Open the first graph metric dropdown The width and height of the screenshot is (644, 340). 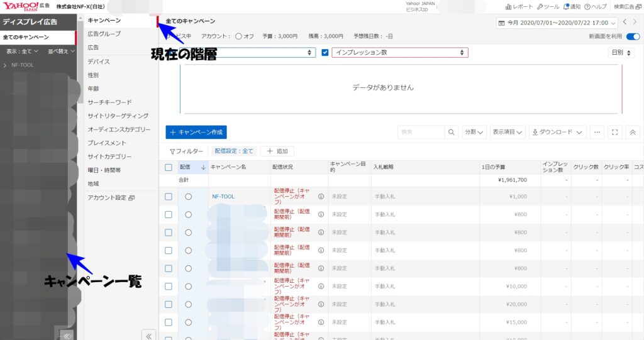coord(248,53)
